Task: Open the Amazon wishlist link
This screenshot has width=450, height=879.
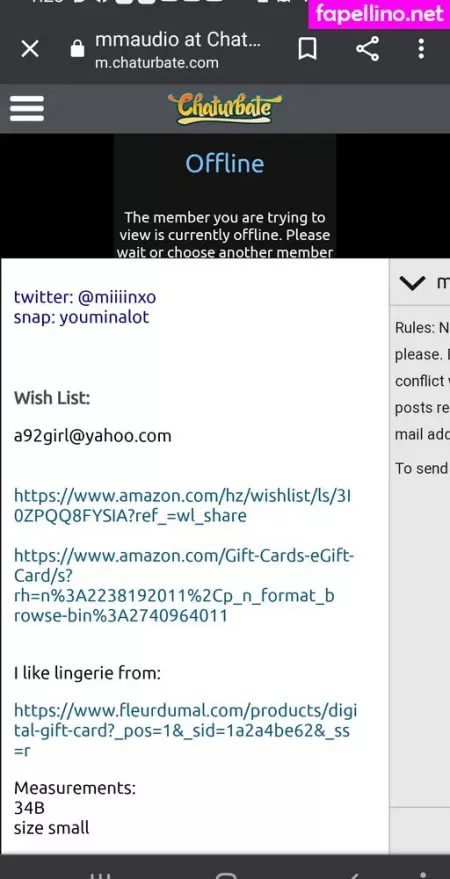Action: (x=182, y=506)
